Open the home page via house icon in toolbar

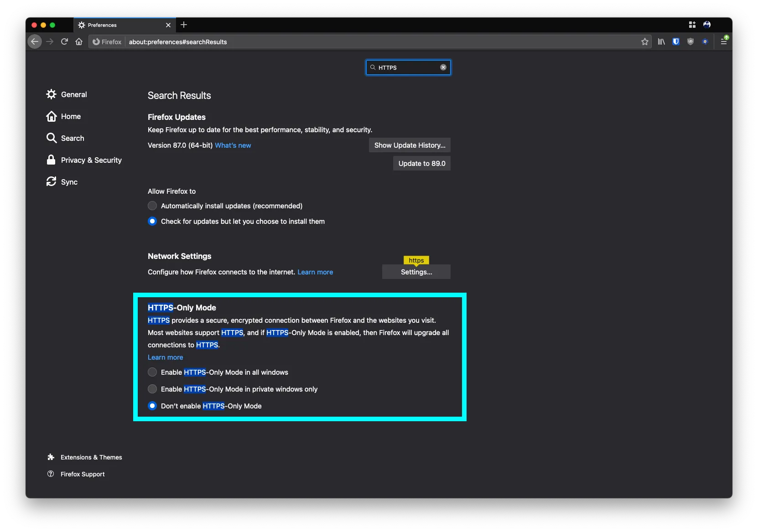click(79, 41)
